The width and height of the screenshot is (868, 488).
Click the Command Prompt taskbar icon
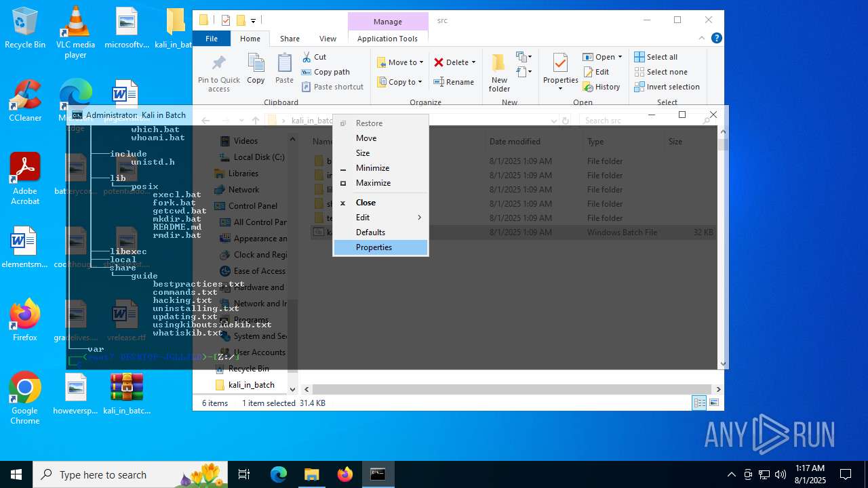click(x=378, y=474)
